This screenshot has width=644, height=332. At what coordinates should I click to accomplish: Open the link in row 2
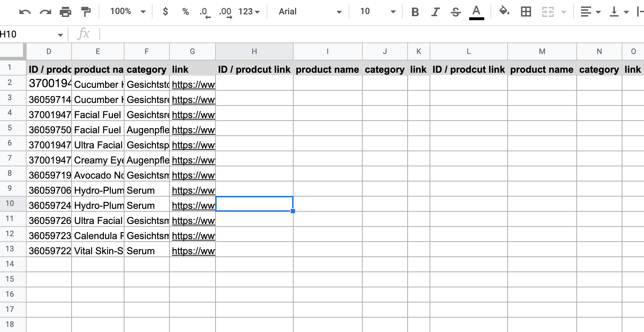[x=194, y=85]
